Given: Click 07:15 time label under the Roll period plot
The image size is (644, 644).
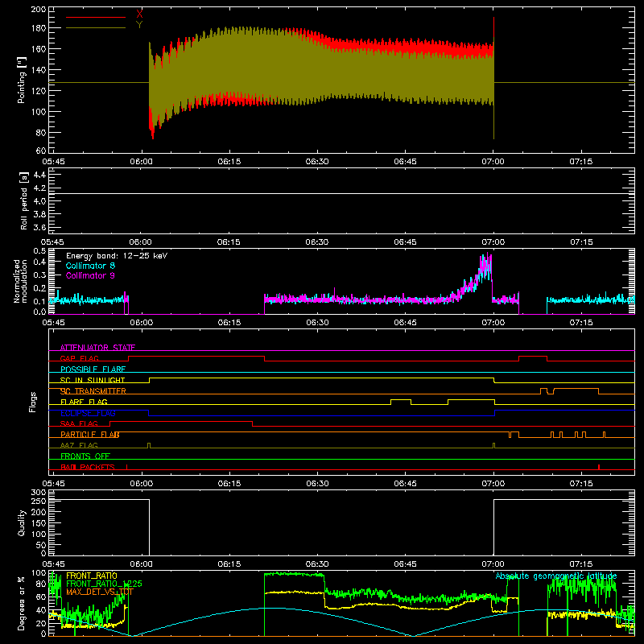Looking at the screenshot, I should [581, 242].
